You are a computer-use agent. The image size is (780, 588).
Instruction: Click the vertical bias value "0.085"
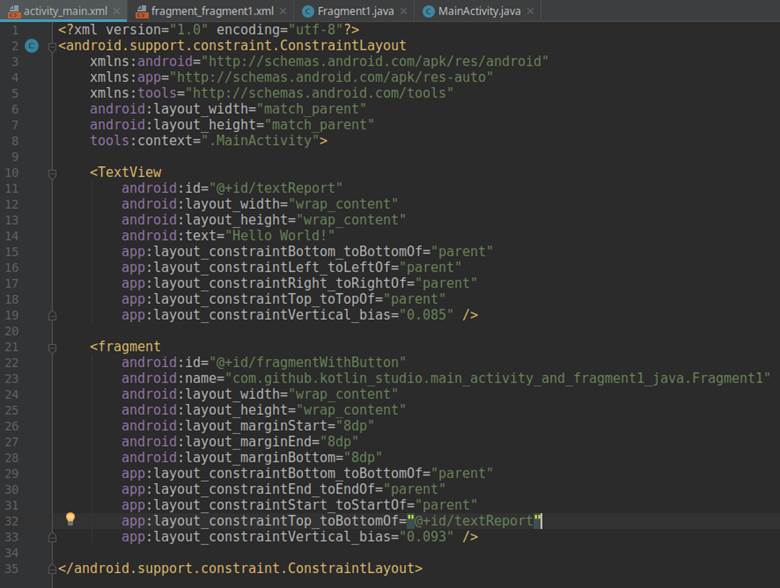426,315
